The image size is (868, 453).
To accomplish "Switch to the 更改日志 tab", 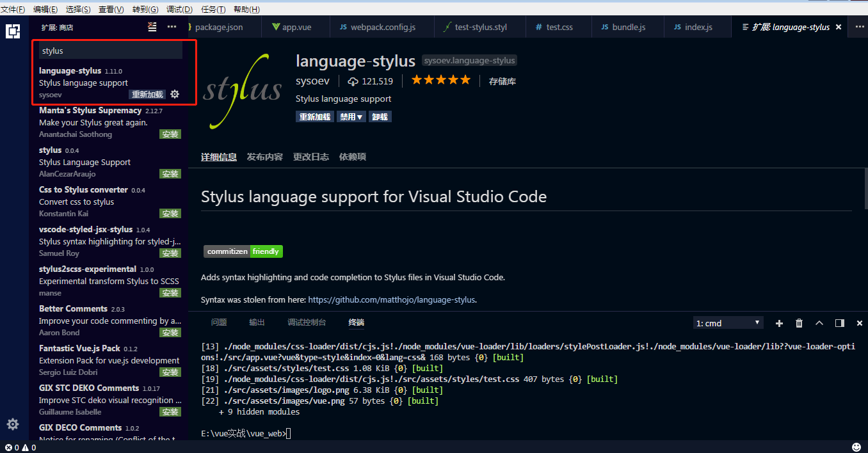I will (x=310, y=156).
